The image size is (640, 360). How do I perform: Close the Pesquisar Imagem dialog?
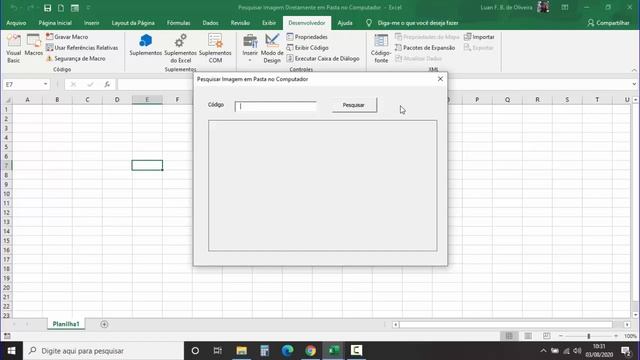(440, 79)
